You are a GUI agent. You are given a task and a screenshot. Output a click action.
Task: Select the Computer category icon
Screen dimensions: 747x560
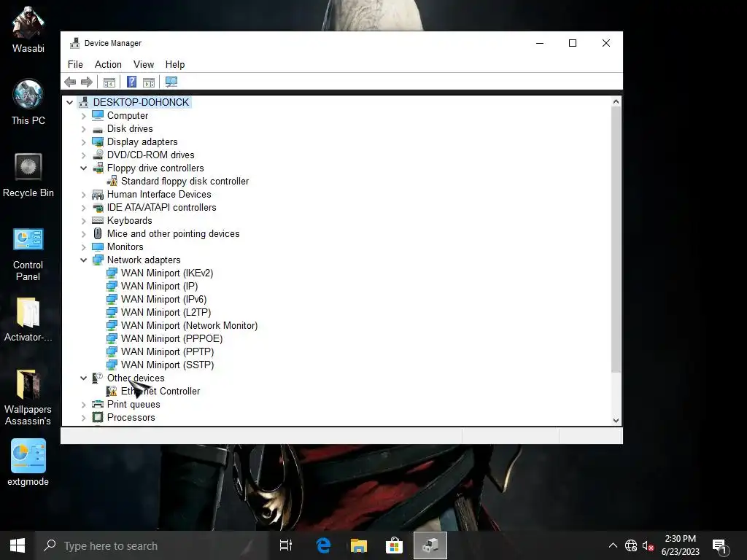(x=98, y=115)
